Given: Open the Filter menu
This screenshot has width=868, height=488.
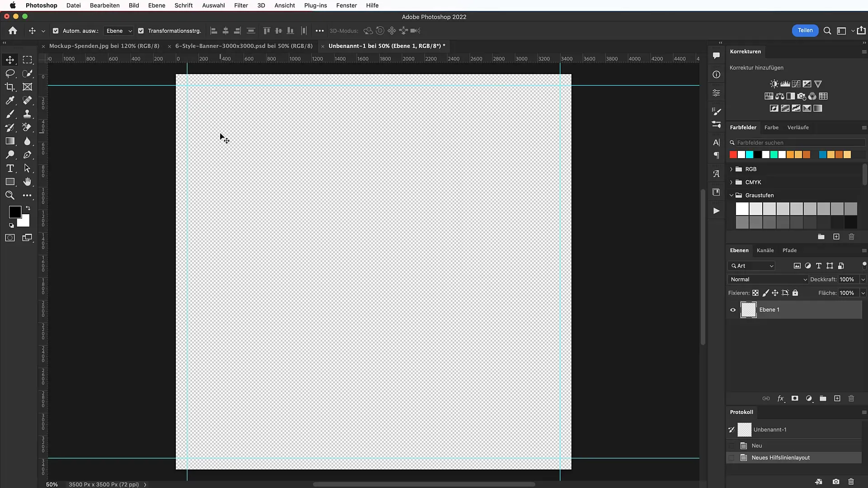Looking at the screenshot, I should [x=241, y=5].
